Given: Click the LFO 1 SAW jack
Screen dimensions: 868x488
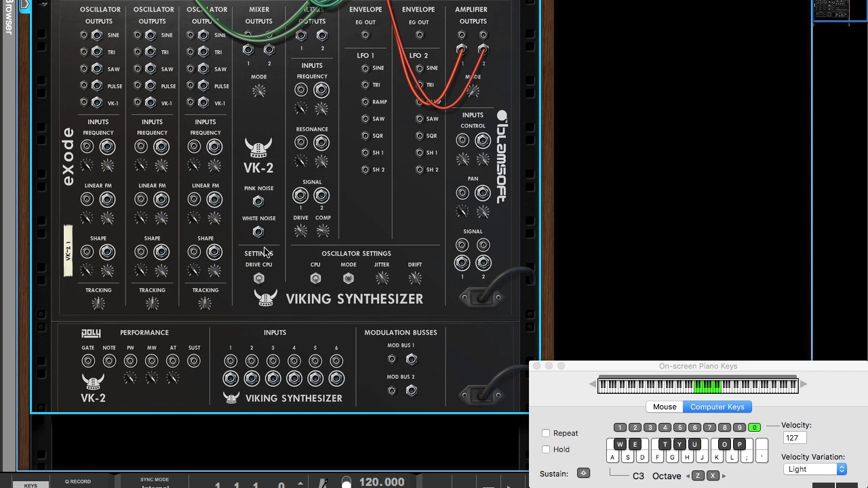Looking at the screenshot, I should pos(366,119).
